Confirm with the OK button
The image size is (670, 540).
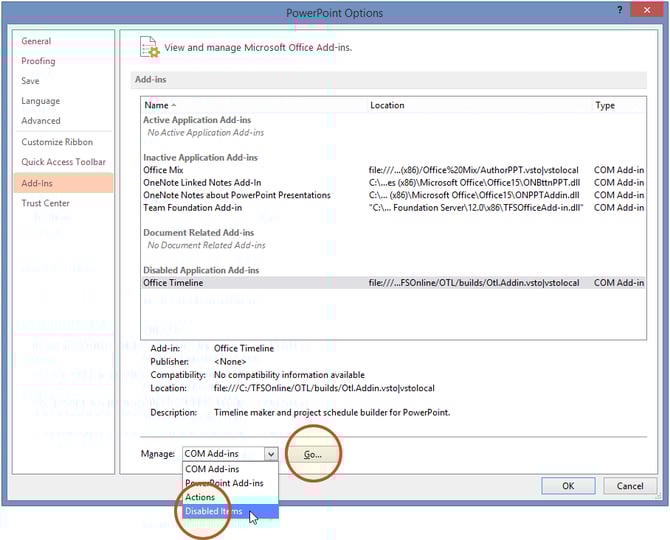[x=567, y=486]
